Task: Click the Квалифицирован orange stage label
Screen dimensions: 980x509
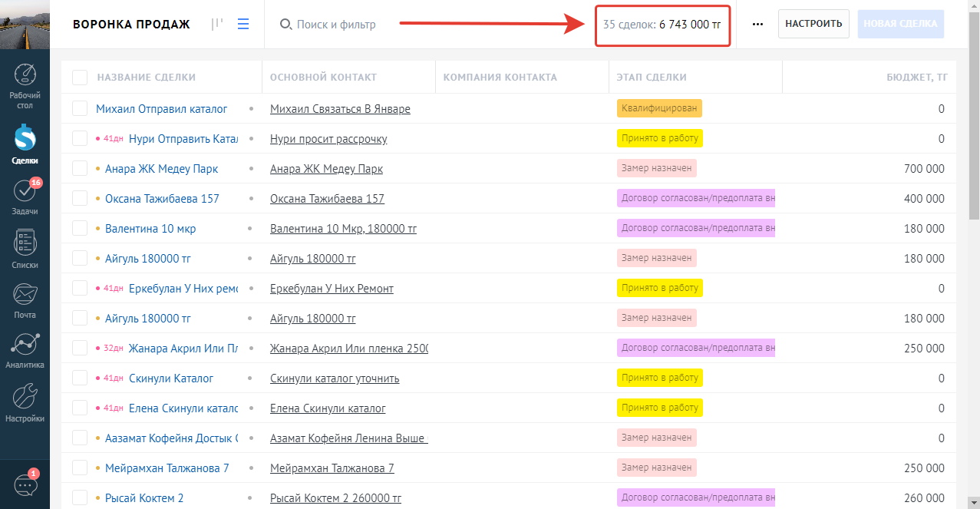Action: (659, 109)
